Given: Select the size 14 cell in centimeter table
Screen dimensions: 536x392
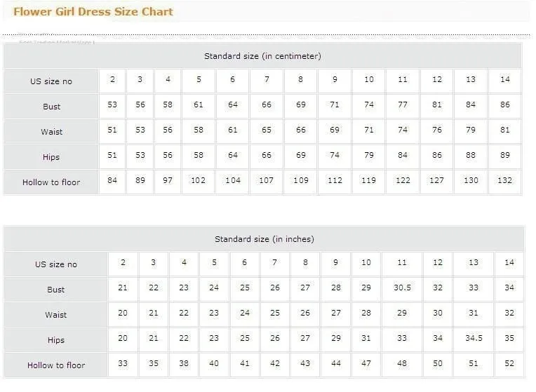Looking at the screenshot, I should click(505, 81).
